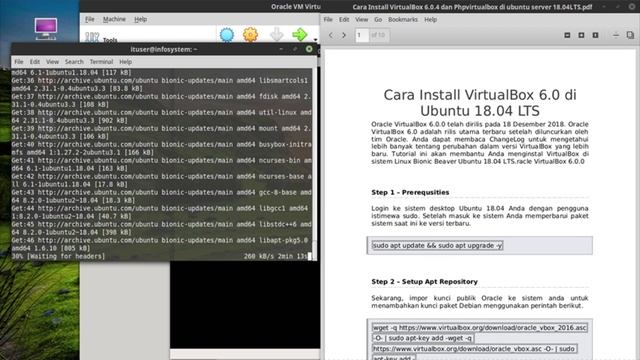Screen dimensions: 640x360
Task: Open the terminal View menu
Action: click(52, 62)
